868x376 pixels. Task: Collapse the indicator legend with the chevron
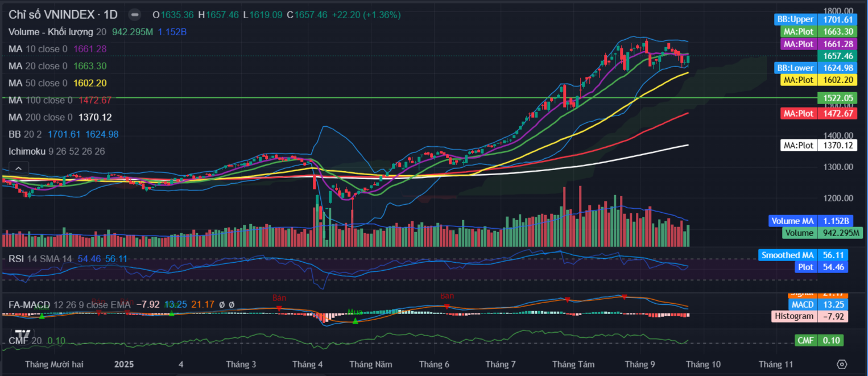[18, 168]
